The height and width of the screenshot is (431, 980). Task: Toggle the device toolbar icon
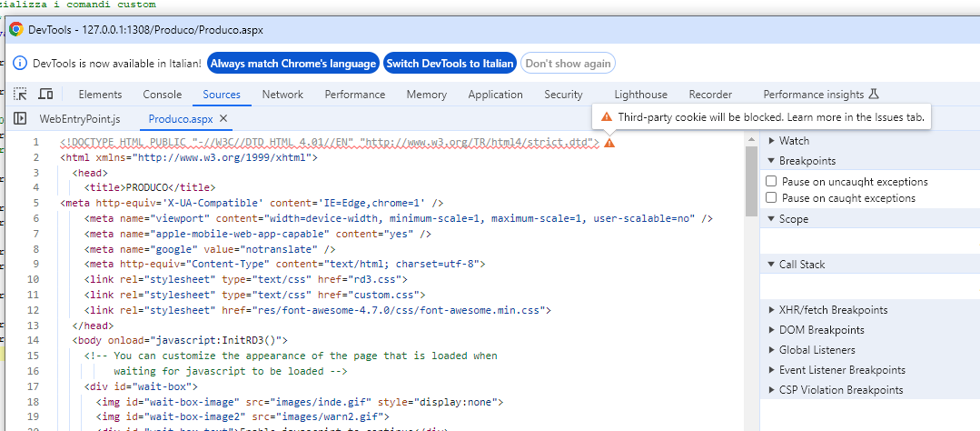45,95
